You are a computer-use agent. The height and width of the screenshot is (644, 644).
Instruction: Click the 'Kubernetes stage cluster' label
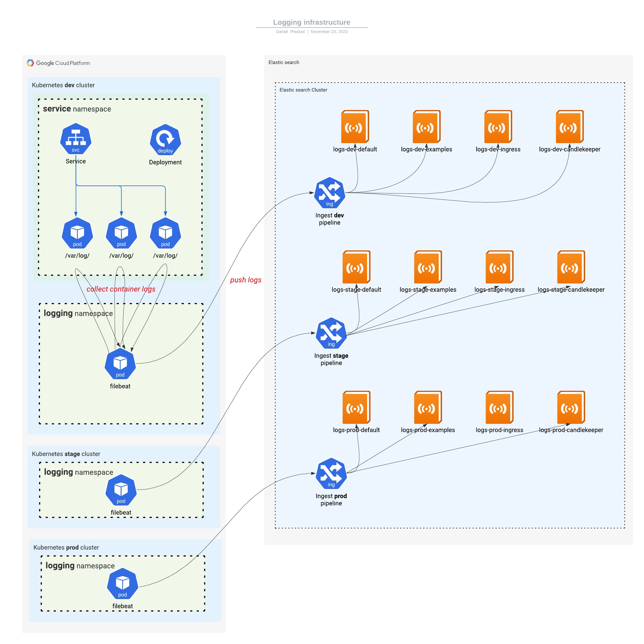[x=66, y=454]
